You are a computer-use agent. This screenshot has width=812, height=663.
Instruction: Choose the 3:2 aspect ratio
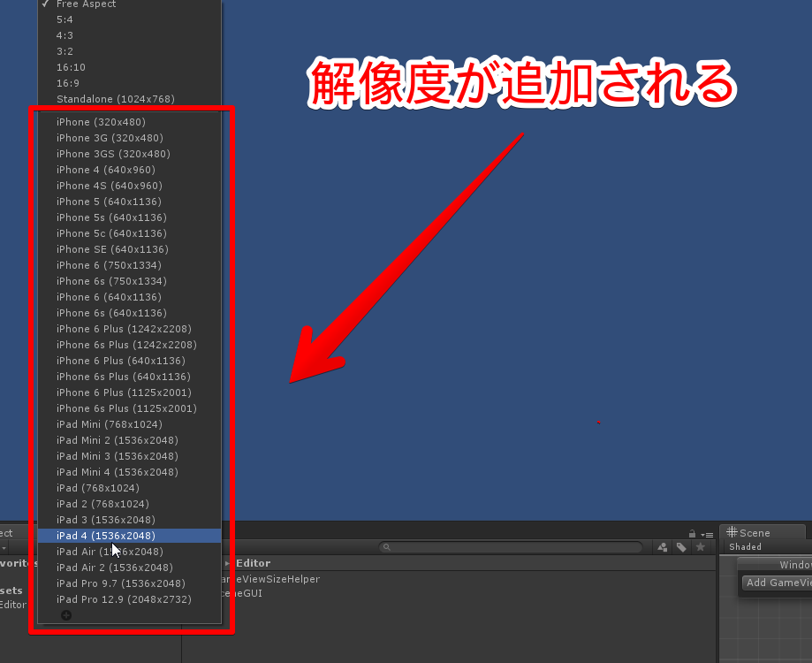130,52
